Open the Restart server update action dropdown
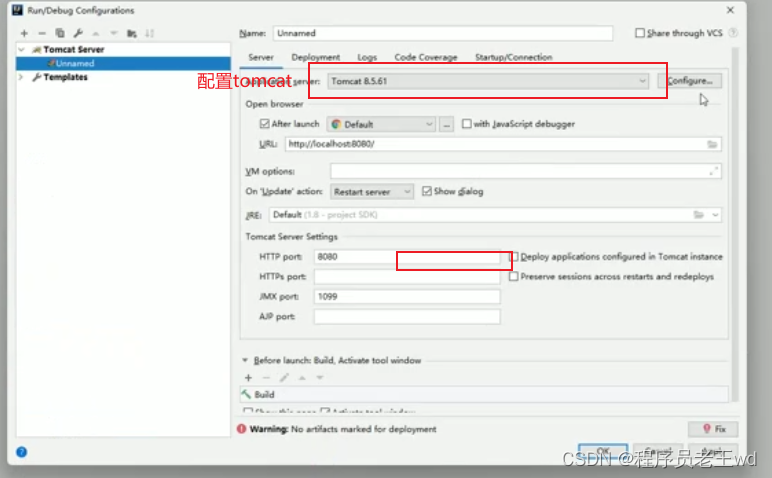Image resolution: width=772 pixels, height=478 pixels. [x=372, y=191]
